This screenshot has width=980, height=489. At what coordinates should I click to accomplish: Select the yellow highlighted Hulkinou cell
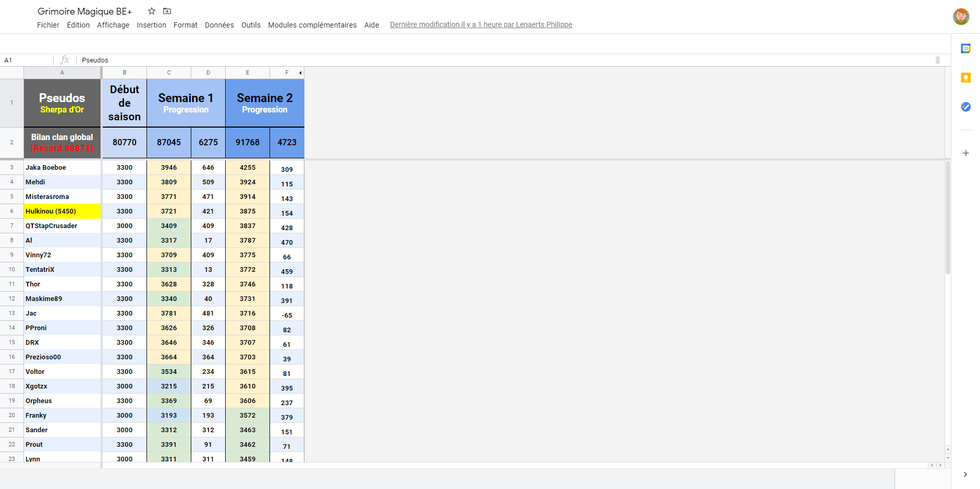62,211
